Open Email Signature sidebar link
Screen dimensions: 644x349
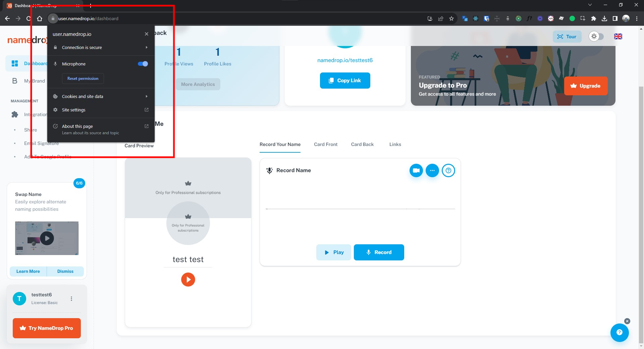click(41, 143)
